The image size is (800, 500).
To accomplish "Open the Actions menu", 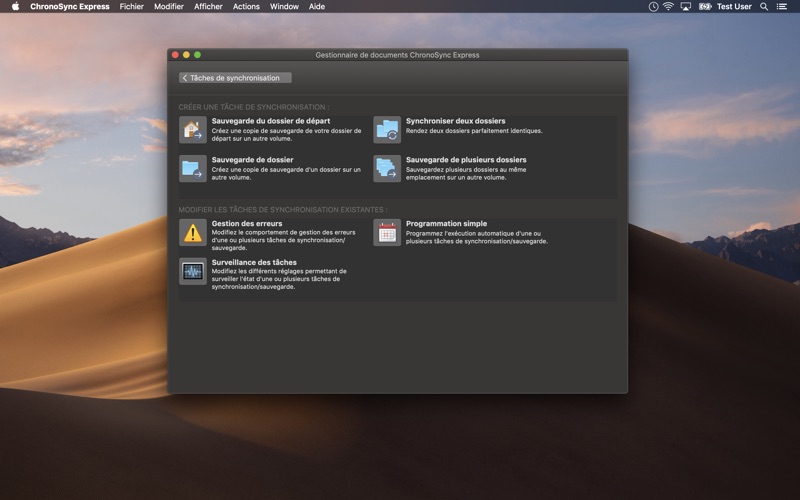I will coord(246,7).
